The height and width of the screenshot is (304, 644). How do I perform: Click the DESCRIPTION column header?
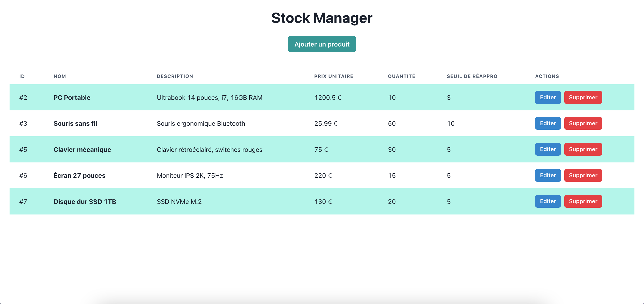tap(175, 76)
